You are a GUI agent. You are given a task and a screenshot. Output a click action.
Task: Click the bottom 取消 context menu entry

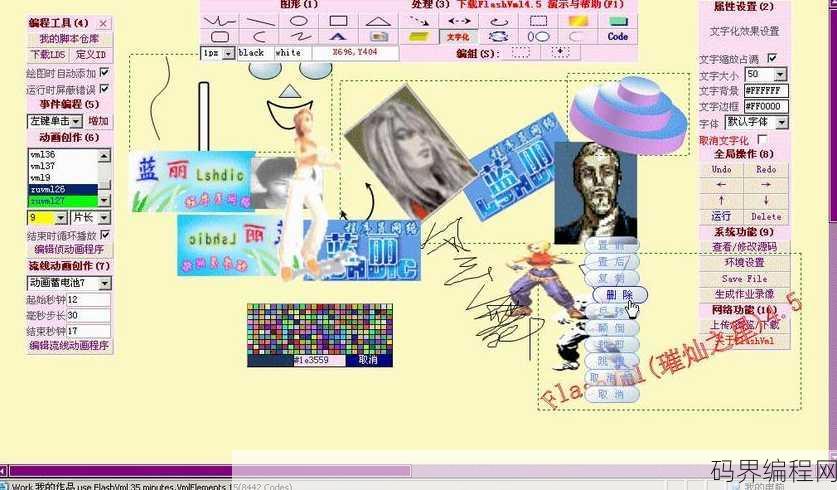pos(612,395)
